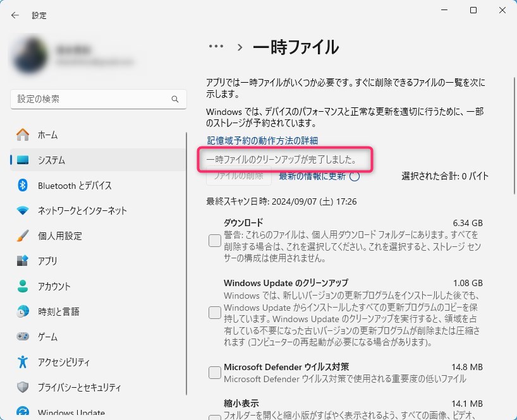
Task: Open the Bluetooth とデバイス icon
Action: (23, 185)
